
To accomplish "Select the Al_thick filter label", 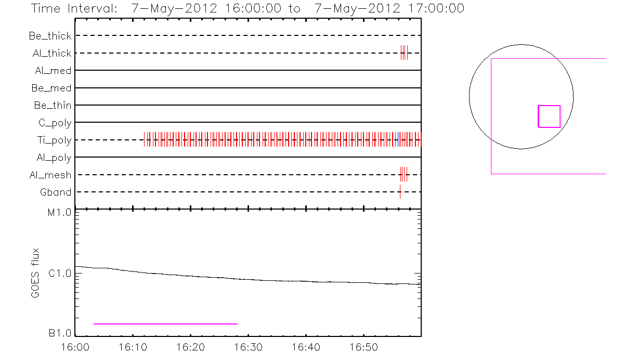I will click(51, 53).
